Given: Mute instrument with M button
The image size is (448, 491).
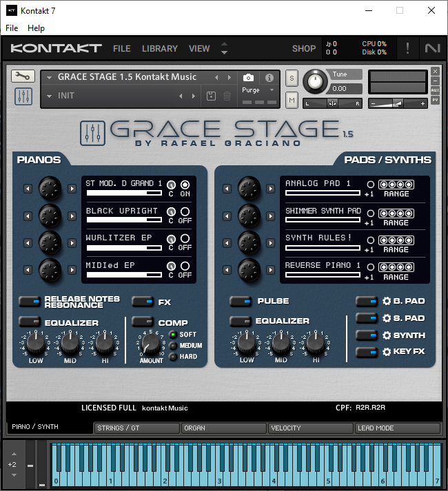Looking at the screenshot, I should (292, 101).
